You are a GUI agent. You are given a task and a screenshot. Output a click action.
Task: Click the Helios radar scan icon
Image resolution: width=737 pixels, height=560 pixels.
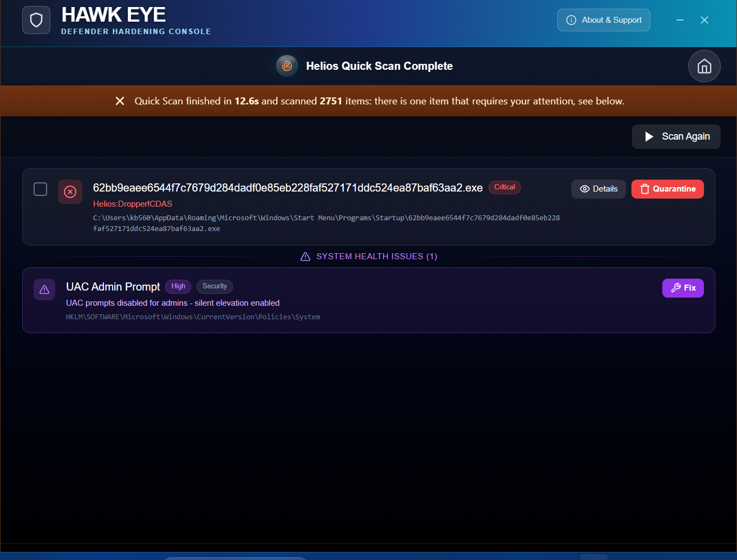point(287,66)
